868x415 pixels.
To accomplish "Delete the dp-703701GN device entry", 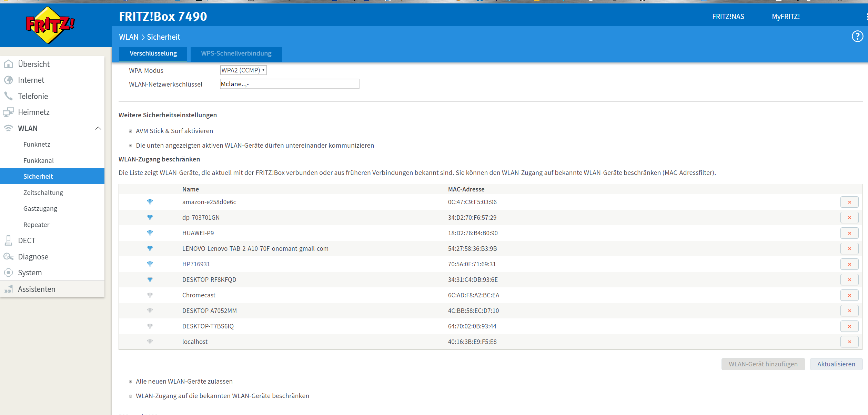I will [849, 218].
